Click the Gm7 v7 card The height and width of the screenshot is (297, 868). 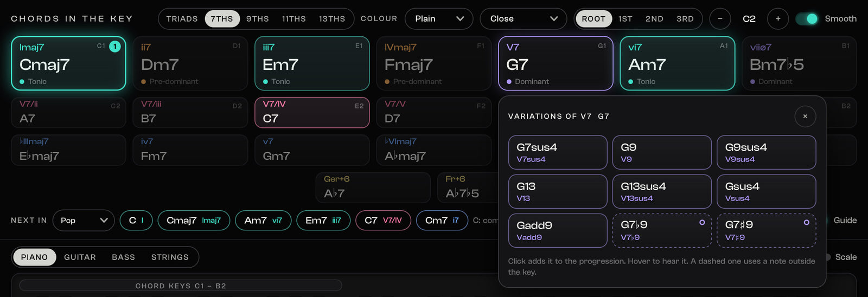(x=312, y=150)
